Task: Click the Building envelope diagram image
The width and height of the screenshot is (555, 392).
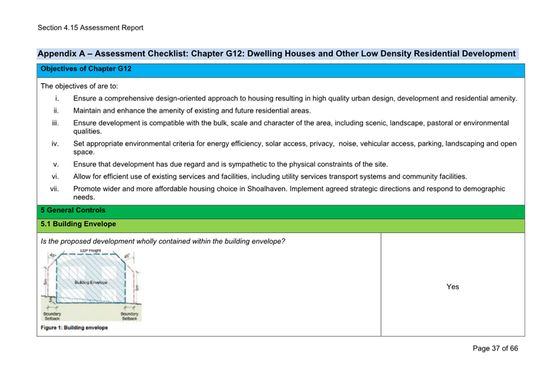Action: click(x=91, y=285)
